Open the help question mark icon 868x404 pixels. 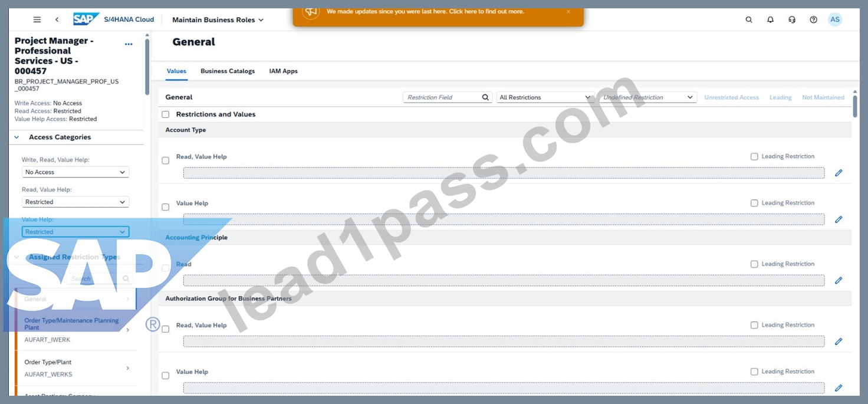pos(813,19)
